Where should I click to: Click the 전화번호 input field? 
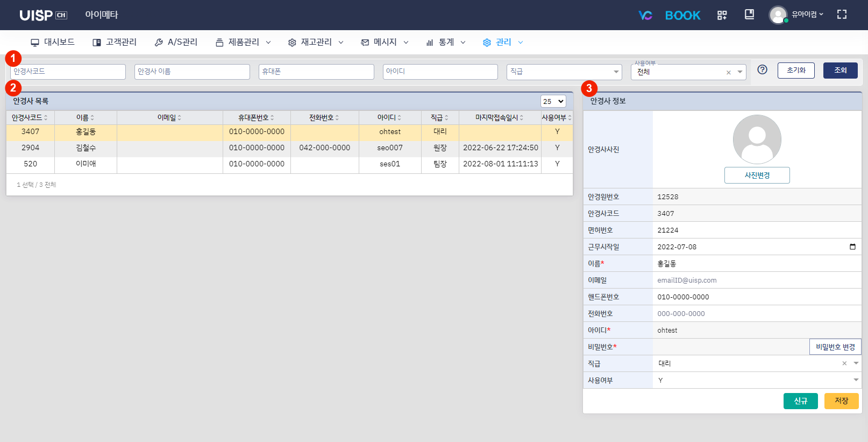click(x=757, y=314)
